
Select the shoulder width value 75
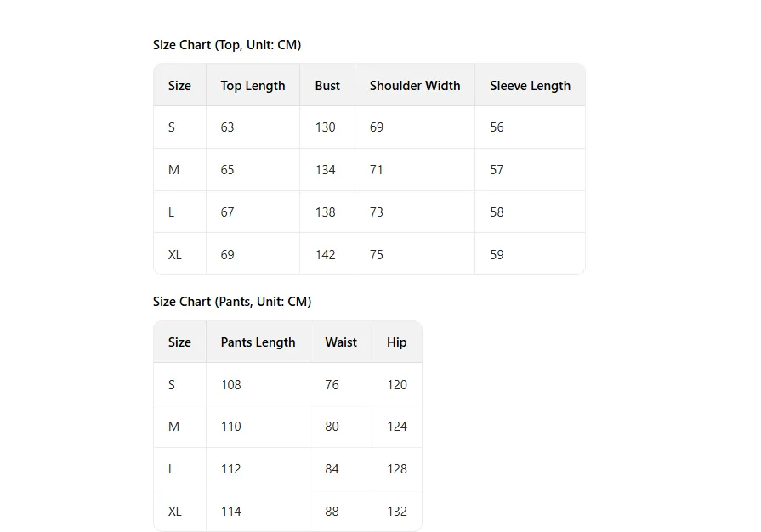[377, 255]
